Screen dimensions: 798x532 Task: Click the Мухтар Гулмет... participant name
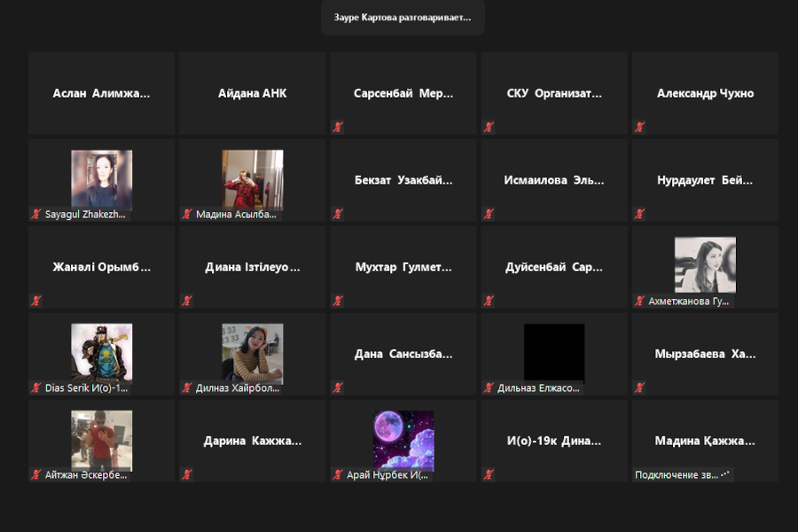point(403,267)
